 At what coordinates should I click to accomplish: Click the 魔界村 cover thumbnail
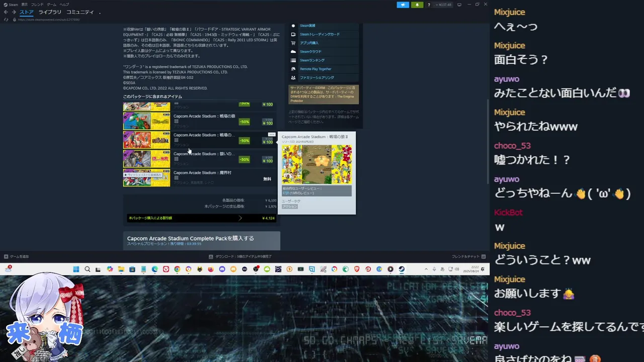tap(146, 178)
